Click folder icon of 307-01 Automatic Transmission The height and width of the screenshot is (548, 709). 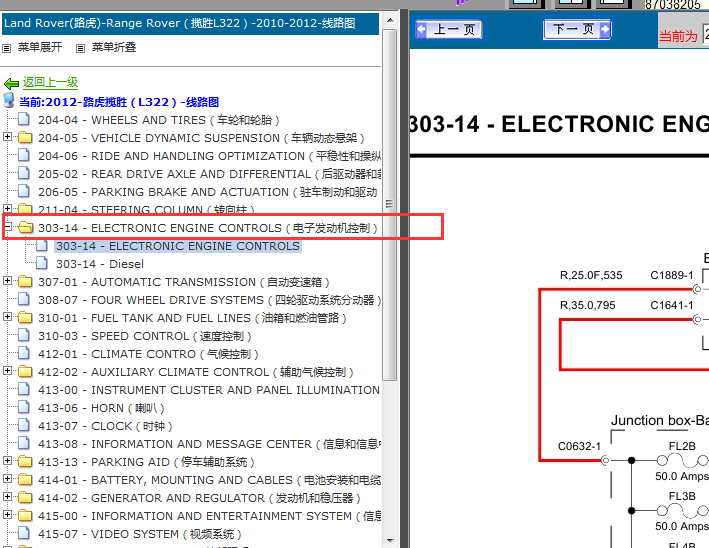pyautogui.click(x=25, y=282)
